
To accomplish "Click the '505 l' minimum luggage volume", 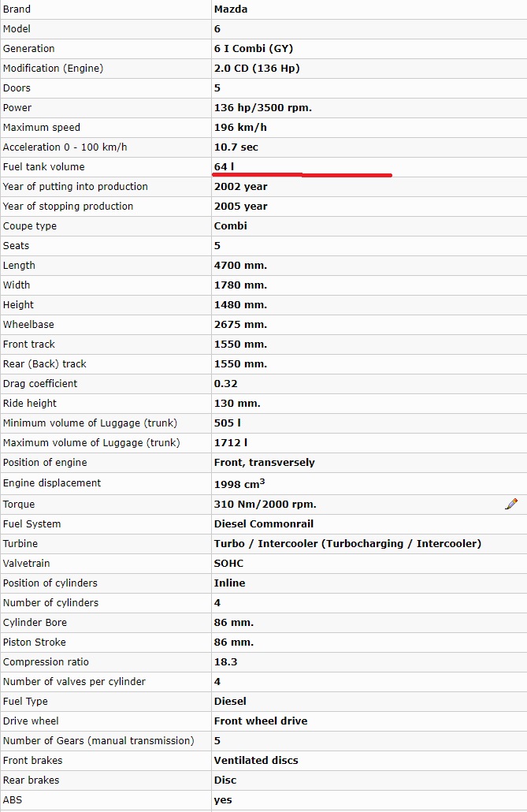I will [x=227, y=423].
